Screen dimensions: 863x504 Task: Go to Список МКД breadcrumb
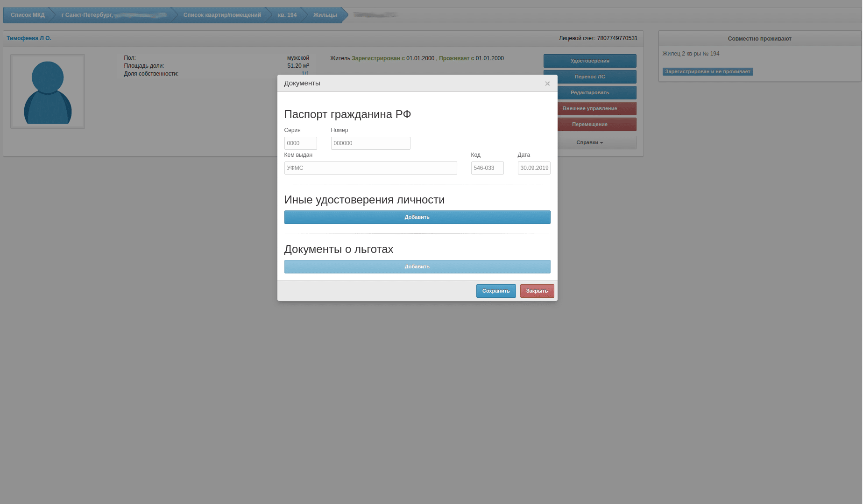click(28, 15)
